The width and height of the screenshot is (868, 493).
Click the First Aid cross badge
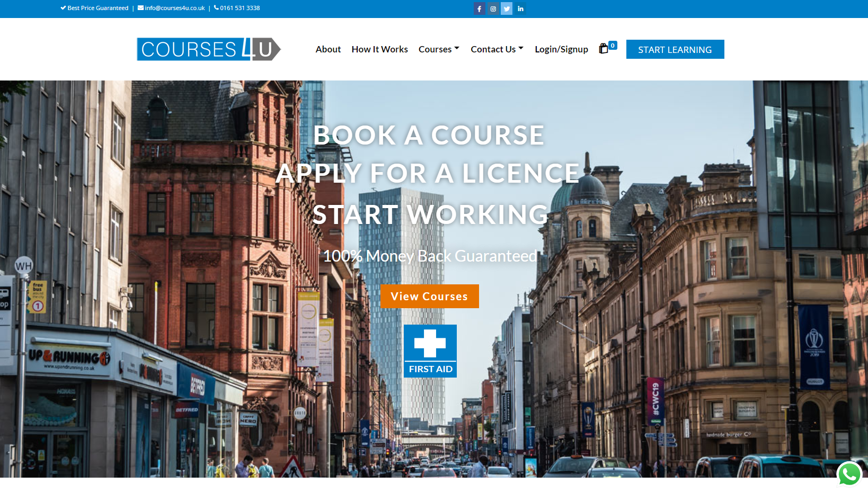tap(430, 351)
